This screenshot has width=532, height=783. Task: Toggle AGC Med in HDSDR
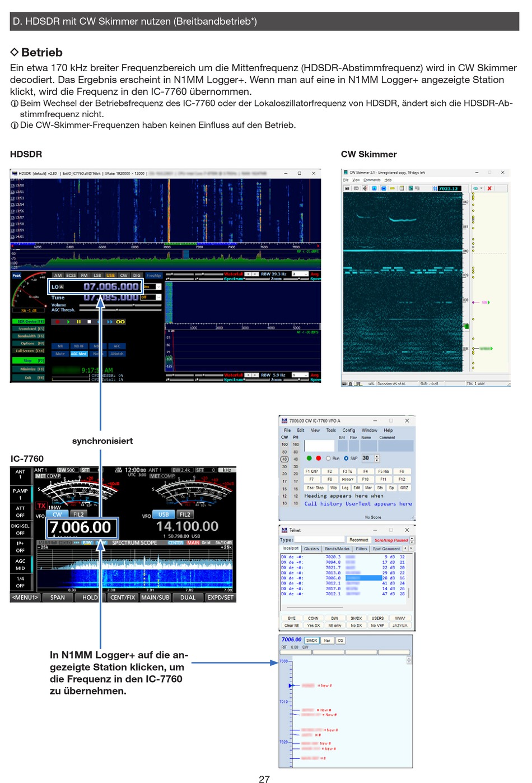click(78, 354)
